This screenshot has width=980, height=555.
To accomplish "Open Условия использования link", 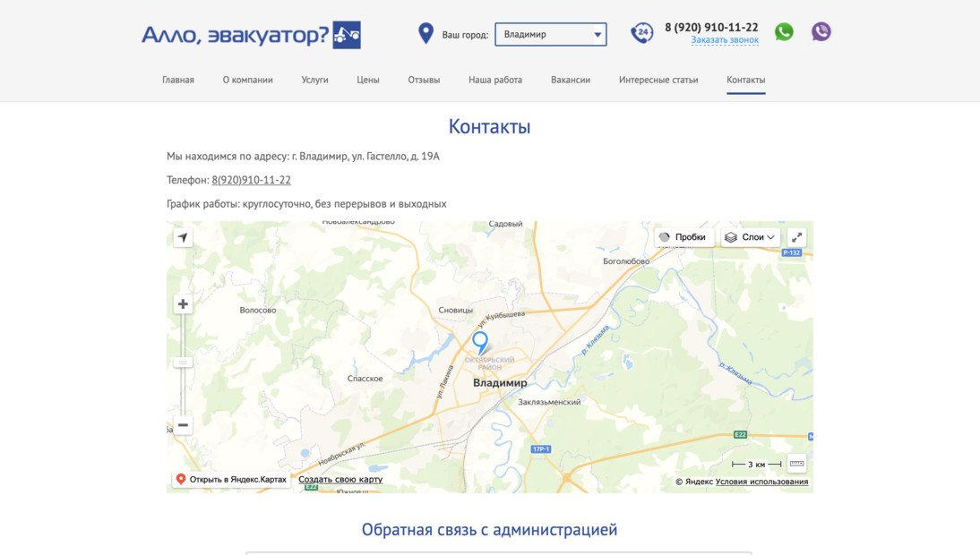I will coord(761,482).
